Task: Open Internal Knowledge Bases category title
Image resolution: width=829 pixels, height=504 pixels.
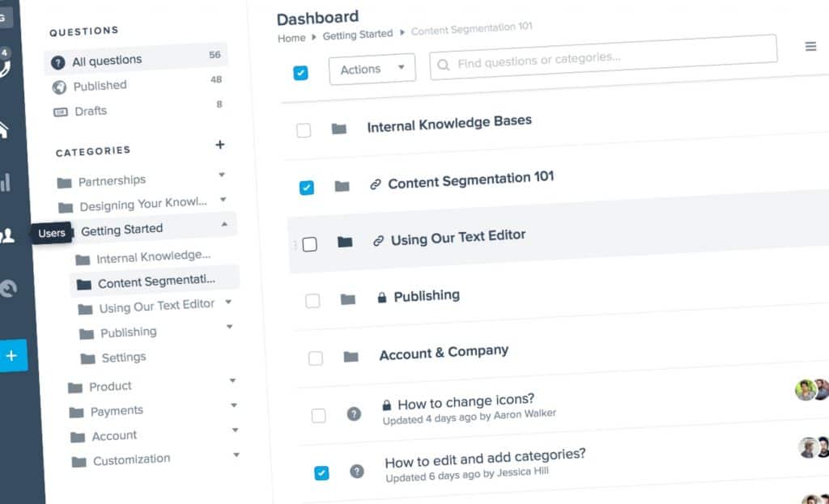Action: tap(449, 123)
